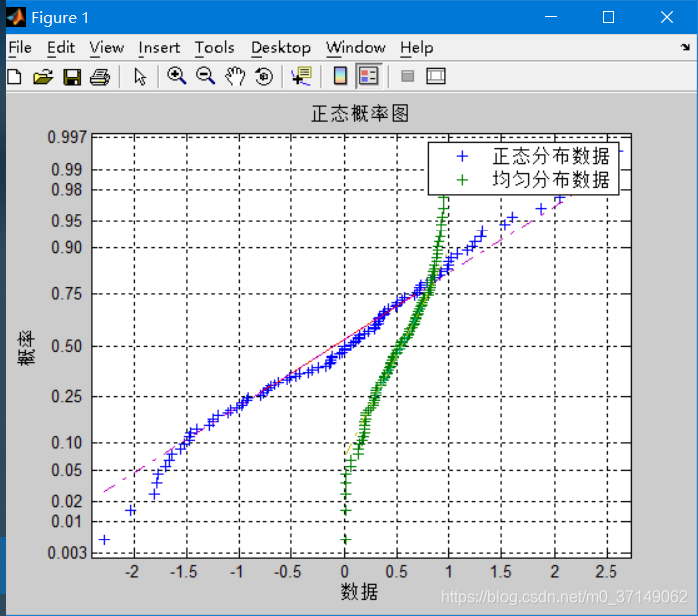Click the green plus marker in the legend
Viewport: 698px width, 616px height.
pos(463,180)
